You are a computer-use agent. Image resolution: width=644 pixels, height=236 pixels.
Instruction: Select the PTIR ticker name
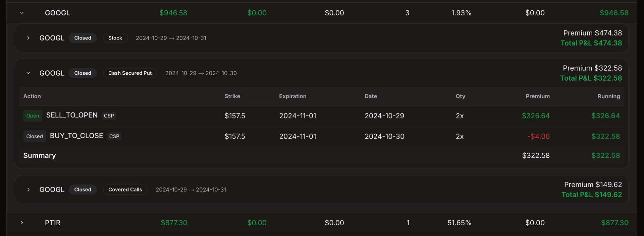coord(53,223)
